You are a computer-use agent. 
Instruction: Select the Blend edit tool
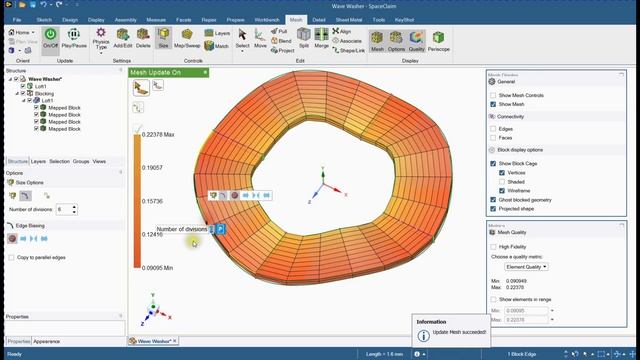click(281, 41)
